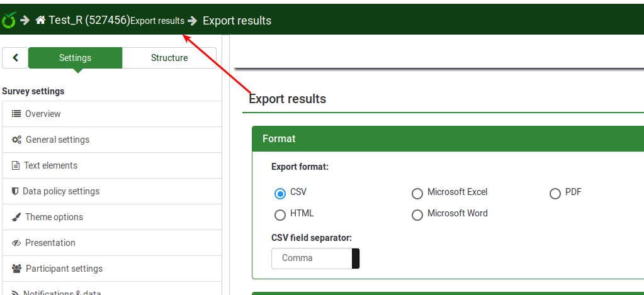Image resolution: width=644 pixels, height=295 pixels.
Task: Choose the Microsoft Word format option
Action: point(417,215)
